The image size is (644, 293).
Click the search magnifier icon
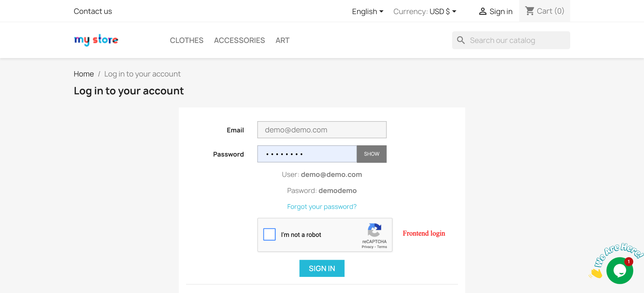[x=461, y=40]
